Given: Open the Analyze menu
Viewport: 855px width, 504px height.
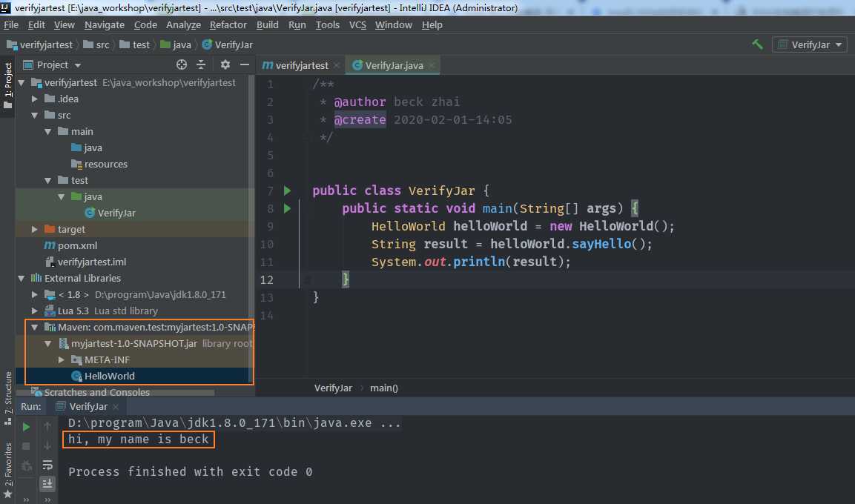Looking at the screenshot, I should 183,24.
